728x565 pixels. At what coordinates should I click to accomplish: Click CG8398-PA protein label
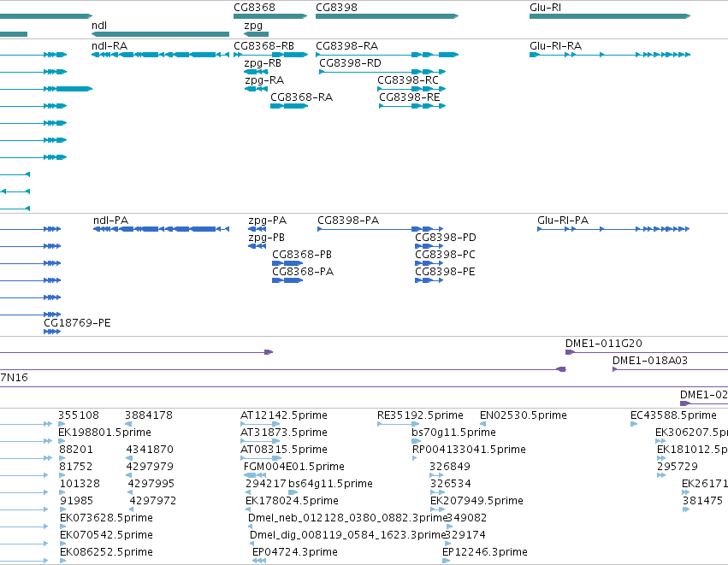[x=348, y=221]
